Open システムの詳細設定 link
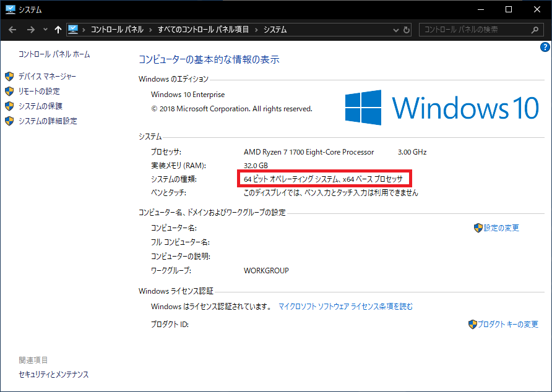Viewport: 552px width, 392px height. click(48, 121)
